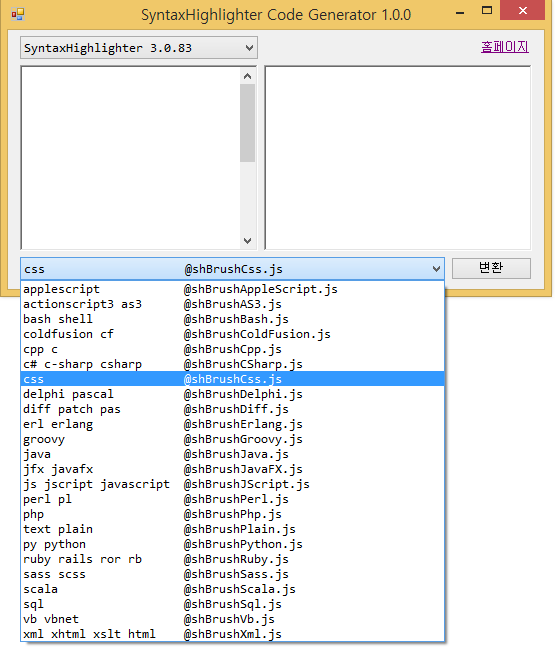This screenshot has height=649, width=555.
Task: Pick erl erlang from the list
Action: (232, 424)
